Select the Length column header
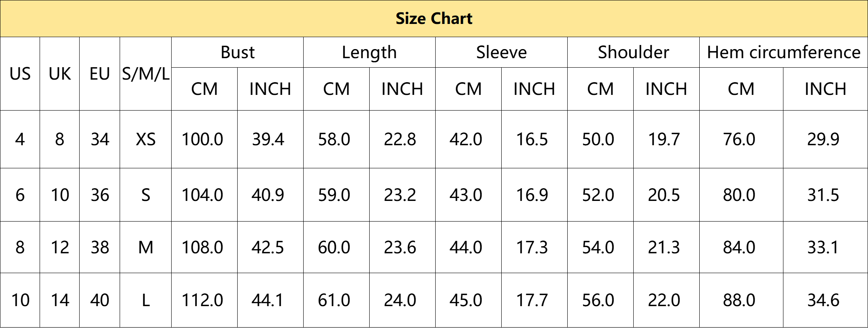The width and height of the screenshot is (868, 328). point(369,52)
